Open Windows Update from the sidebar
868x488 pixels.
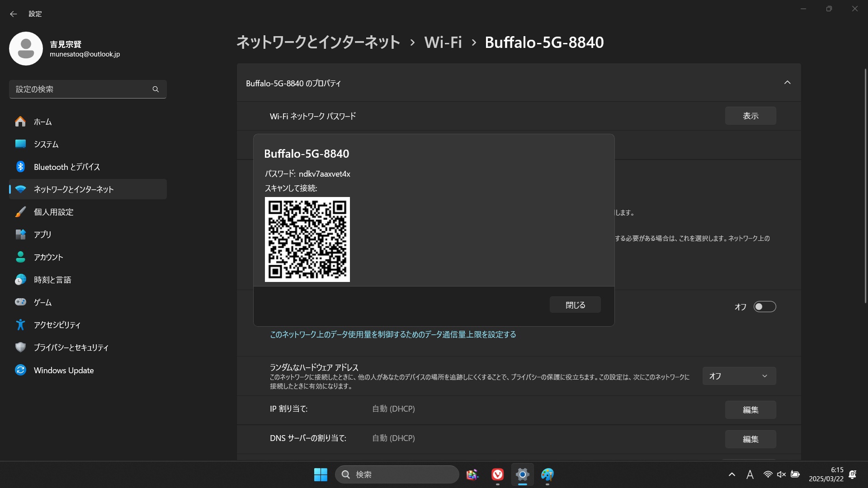(63, 370)
